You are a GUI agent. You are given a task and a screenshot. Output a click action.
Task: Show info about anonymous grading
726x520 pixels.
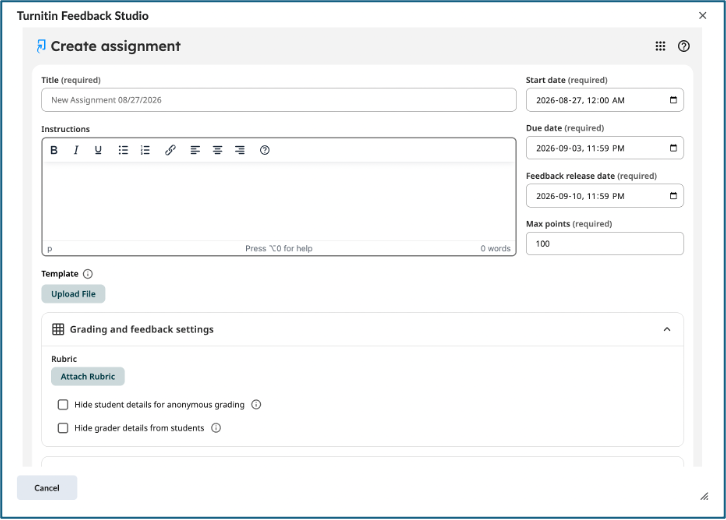pos(256,405)
